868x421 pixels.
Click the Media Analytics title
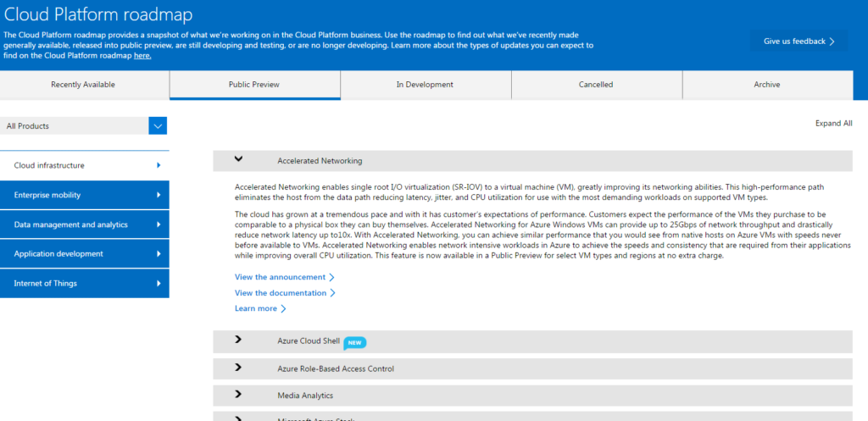click(x=305, y=396)
